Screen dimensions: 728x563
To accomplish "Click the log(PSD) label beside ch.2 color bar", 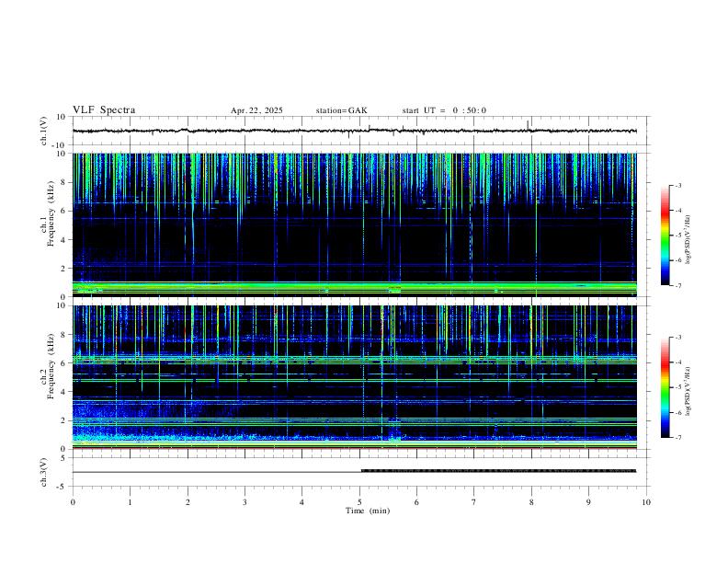I will [688, 391].
